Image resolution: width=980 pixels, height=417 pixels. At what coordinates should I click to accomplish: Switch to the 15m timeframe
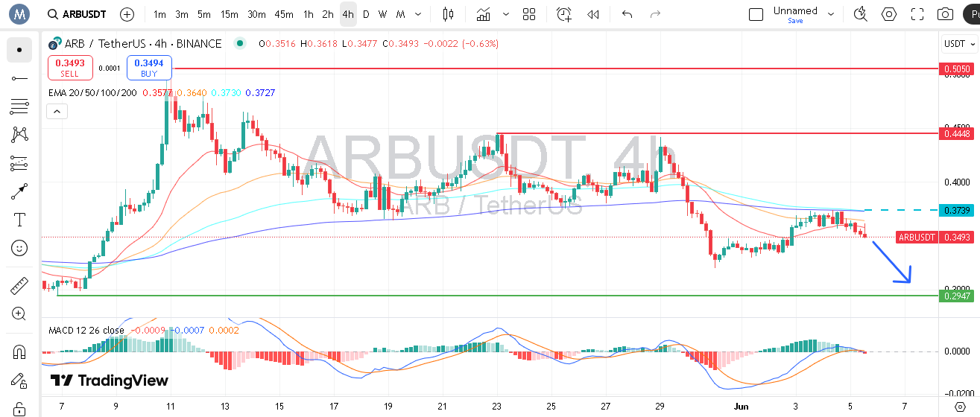[230, 14]
